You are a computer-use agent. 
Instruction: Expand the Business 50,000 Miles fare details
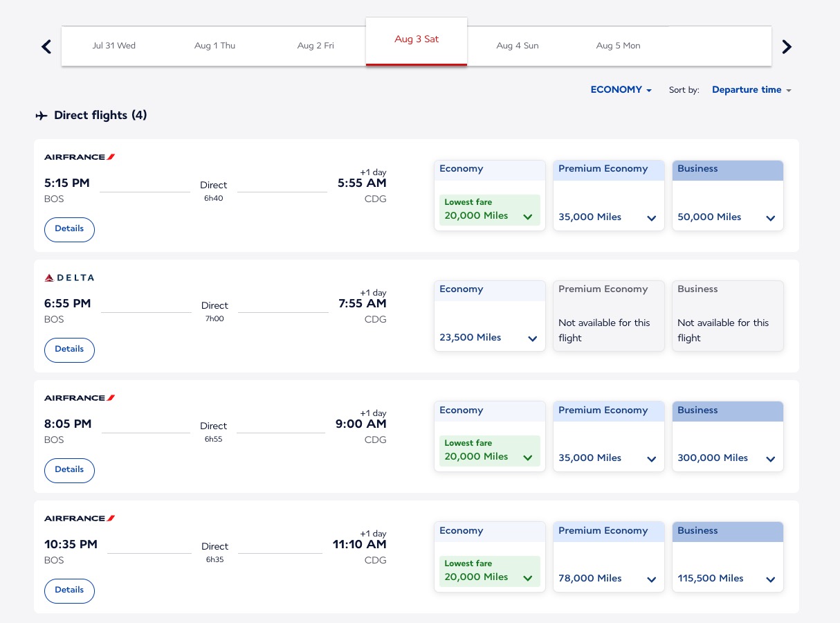(770, 217)
